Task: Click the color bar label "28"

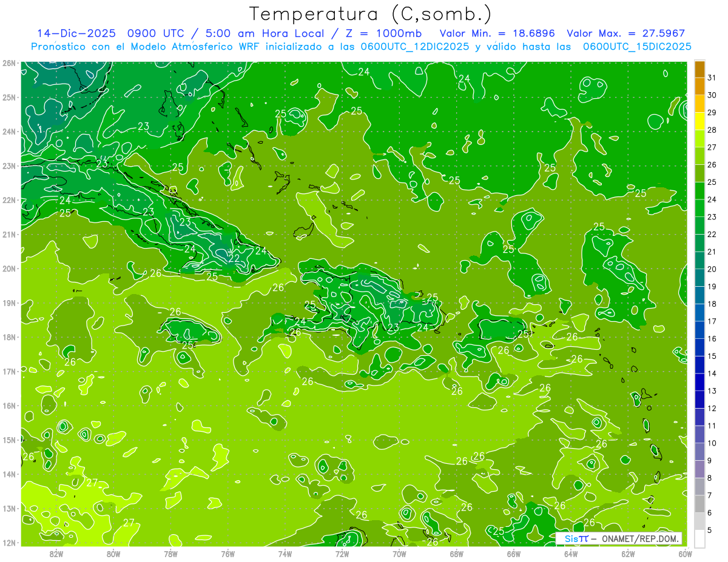Action: 712,130
